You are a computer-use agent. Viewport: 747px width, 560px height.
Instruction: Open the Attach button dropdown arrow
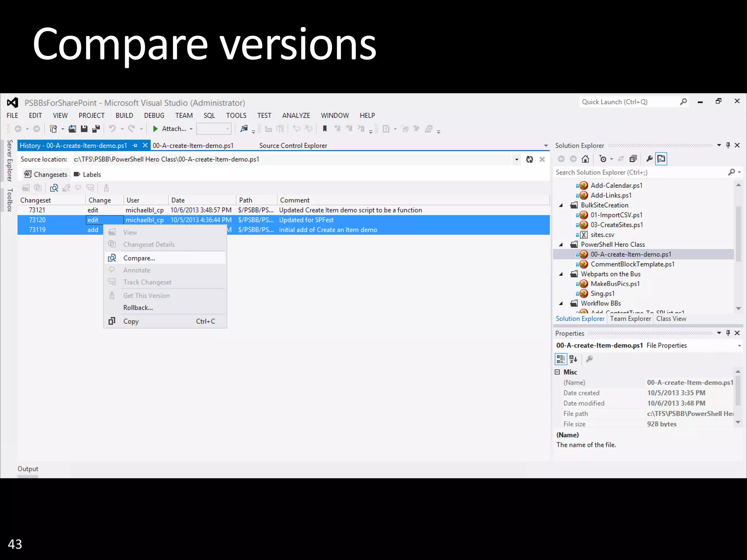191,129
